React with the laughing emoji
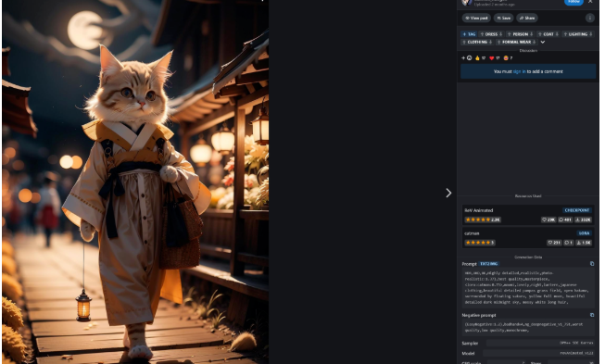Screen dimensions: 605x364 pos(508,57)
